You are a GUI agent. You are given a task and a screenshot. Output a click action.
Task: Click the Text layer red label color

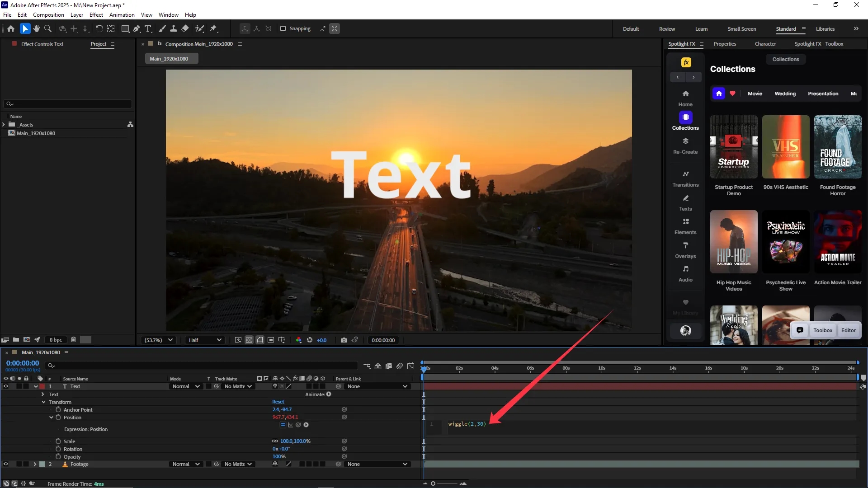(x=42, y=386)
